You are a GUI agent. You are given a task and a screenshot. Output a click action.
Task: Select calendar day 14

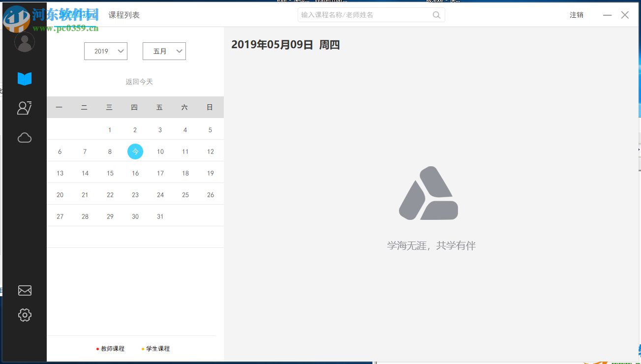point(85,173)
